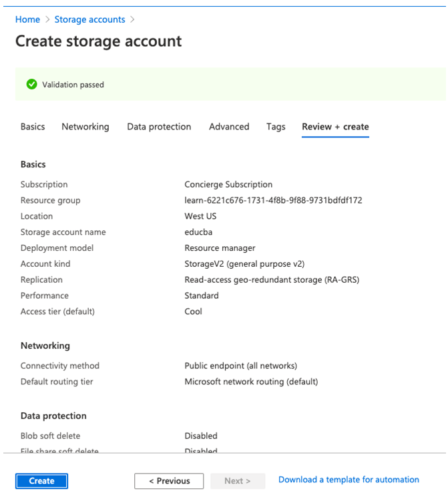This screenshot has height=495, width=448.
Task: Open Download a template for automation link
Action: pos(349,480)
